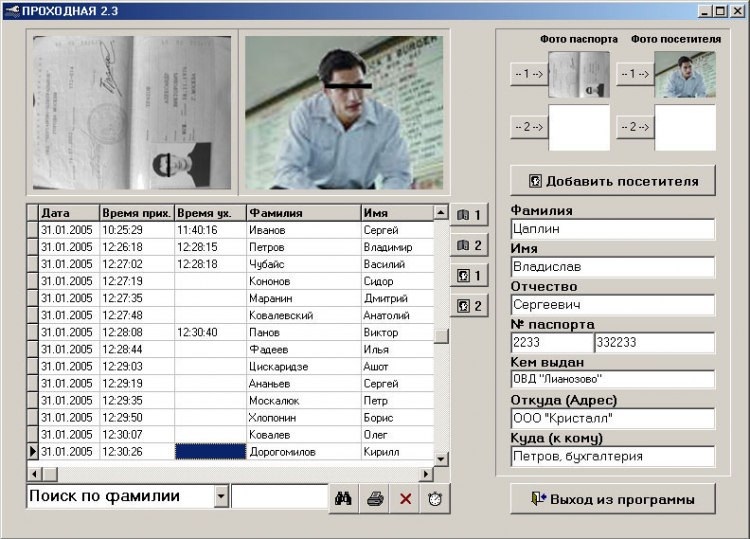Click 'Добавить посетителя' button
Screen dimensions: 750x539
click(x=613, y=181)
